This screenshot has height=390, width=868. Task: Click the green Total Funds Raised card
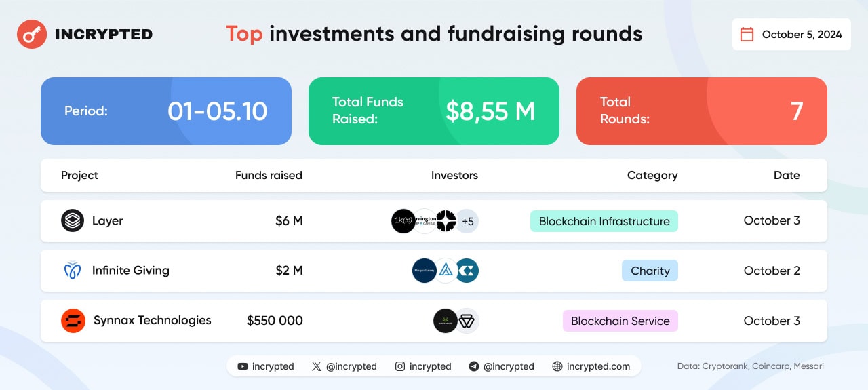[434, 111]
